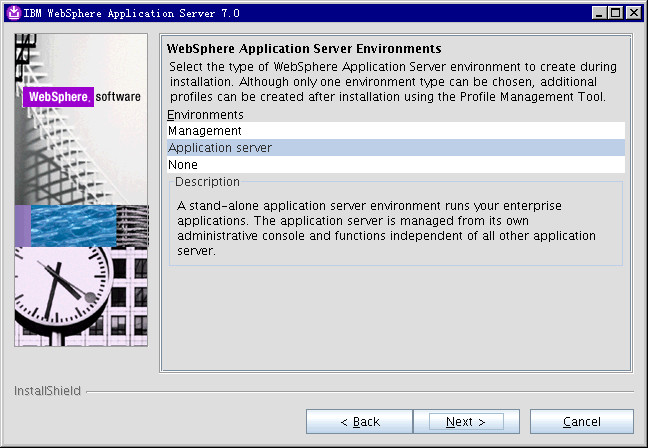Click the blue water image in the banner
This screenshot has width=648, height=448.
[73, 225]
